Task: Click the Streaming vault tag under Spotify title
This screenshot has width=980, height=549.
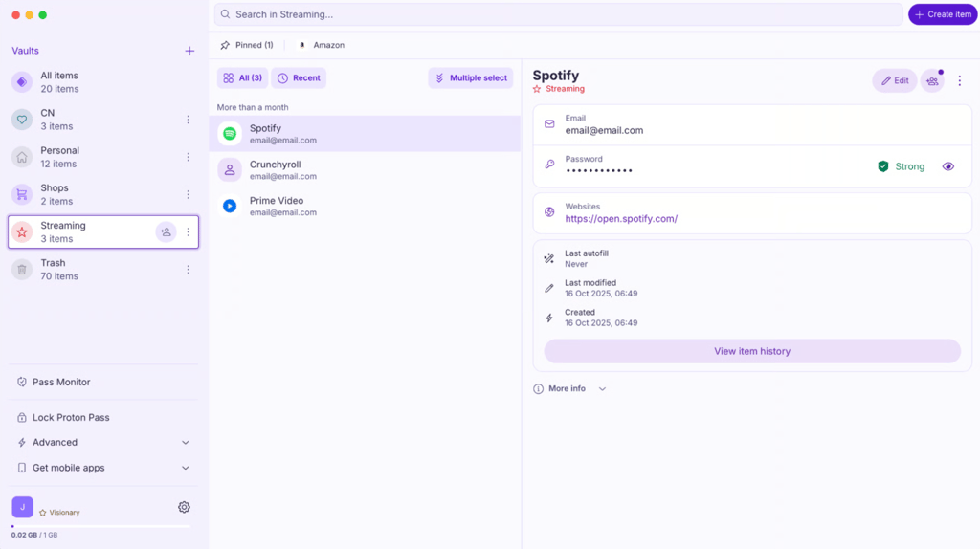Action: [559, 89]
